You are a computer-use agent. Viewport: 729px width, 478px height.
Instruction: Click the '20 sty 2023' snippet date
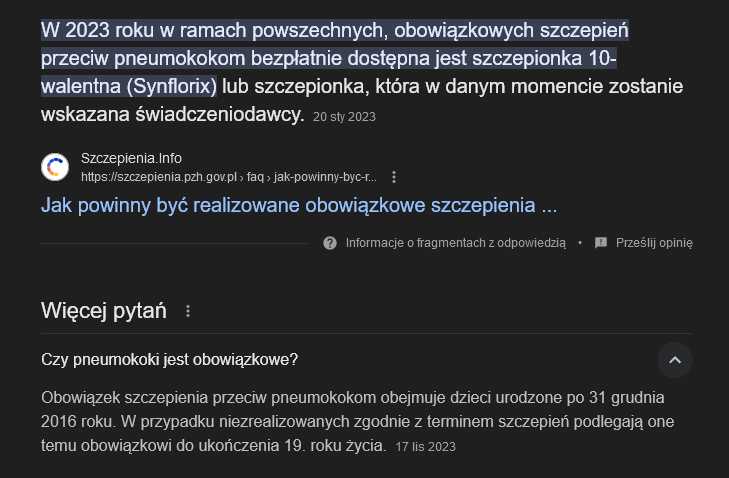pyautogui.click(x=344, y=117)
